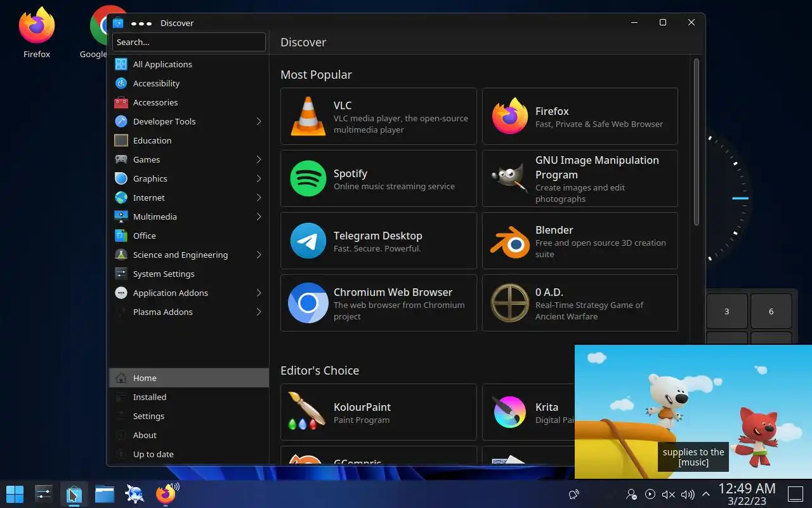The image size is (812, 508).
Task: Click the calculator key 6 widget
Action: (x=771, y=311)
